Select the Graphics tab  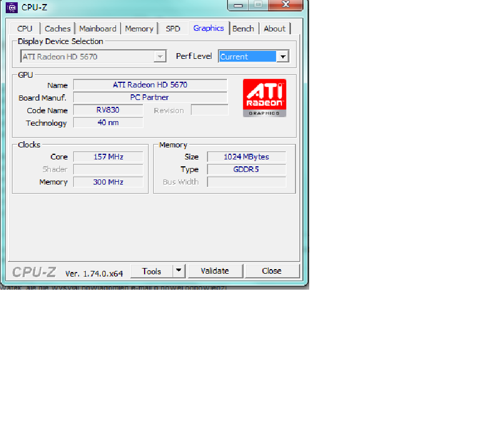[x=209, y=28]
